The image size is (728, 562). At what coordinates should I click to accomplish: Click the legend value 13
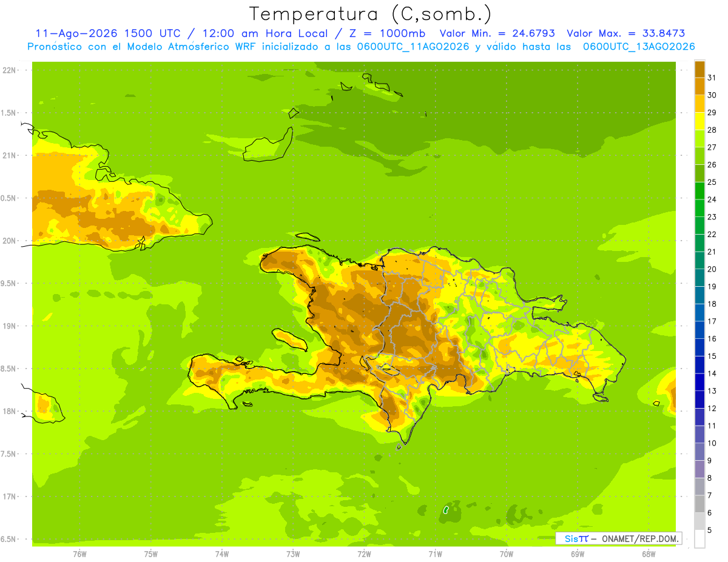[712, 391]
